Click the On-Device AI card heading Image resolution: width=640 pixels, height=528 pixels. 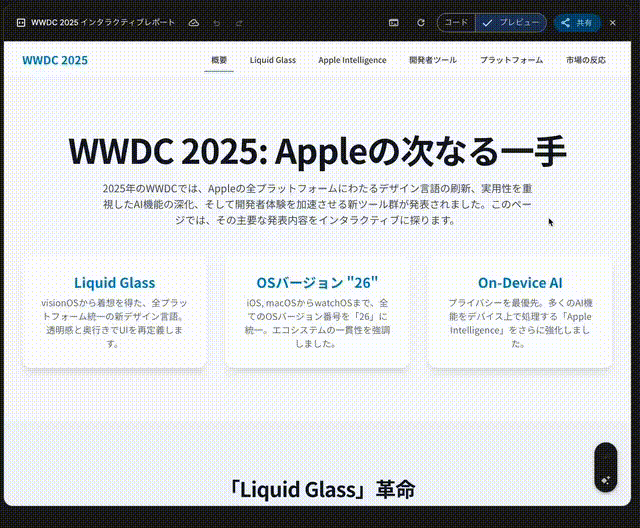pos(520,283)
